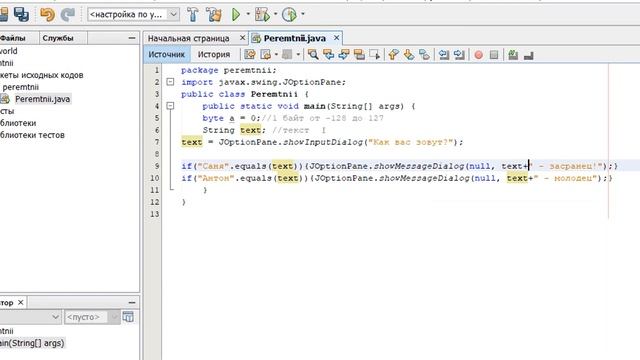Launch the Profile Project clock icon
Image resolution: width=640 pixels, height=360 pixels.
pyautogui.click(x=289, y=15)
